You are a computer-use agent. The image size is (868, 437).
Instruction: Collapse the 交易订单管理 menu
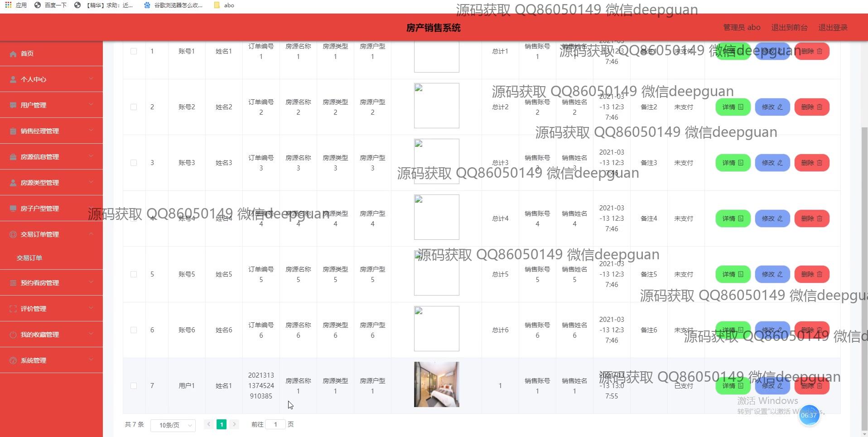click(51, 234)
